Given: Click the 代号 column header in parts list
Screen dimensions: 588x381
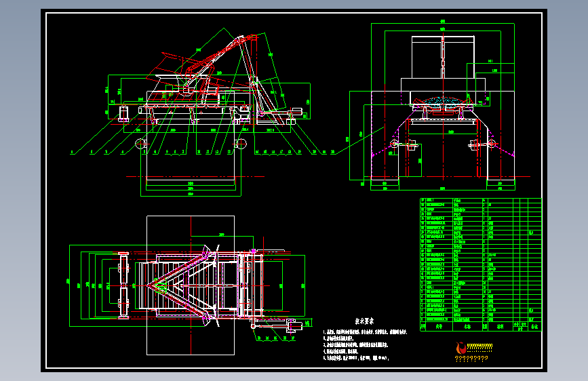Looking at the screenshot, I should (x=439, y=327).
